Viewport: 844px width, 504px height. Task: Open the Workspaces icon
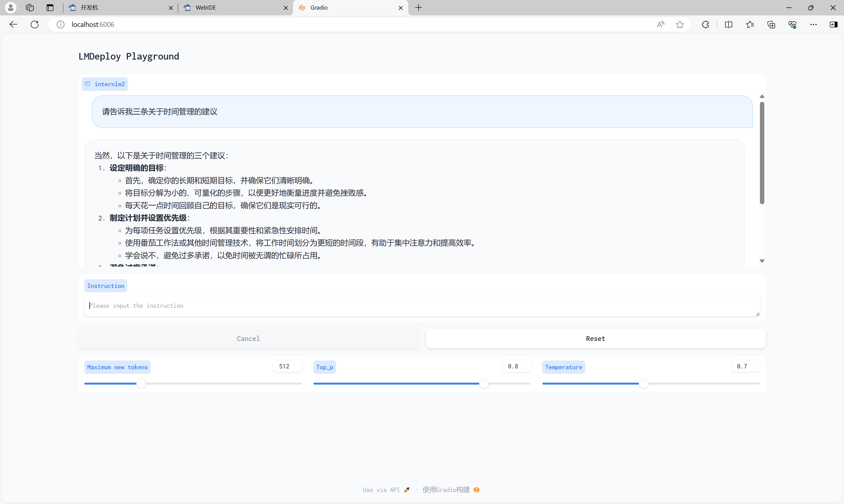point(30,7)
